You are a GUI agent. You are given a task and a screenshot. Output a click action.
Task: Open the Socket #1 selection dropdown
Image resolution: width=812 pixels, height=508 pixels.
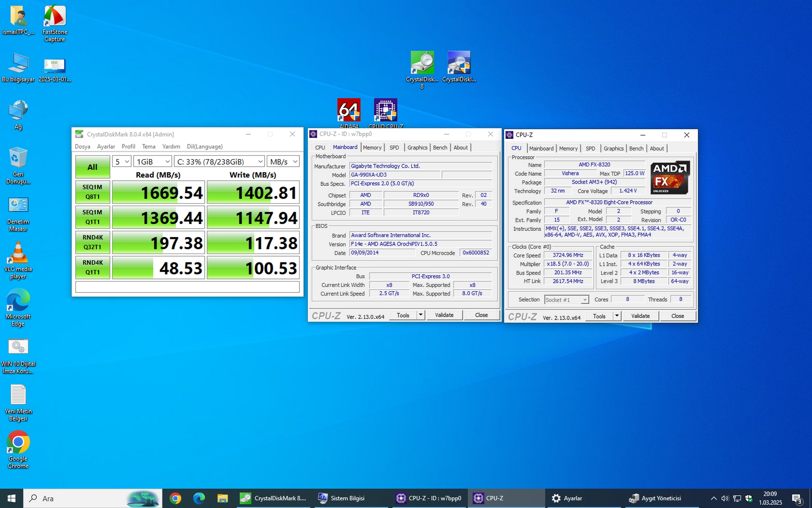click(x=566, y=300)
